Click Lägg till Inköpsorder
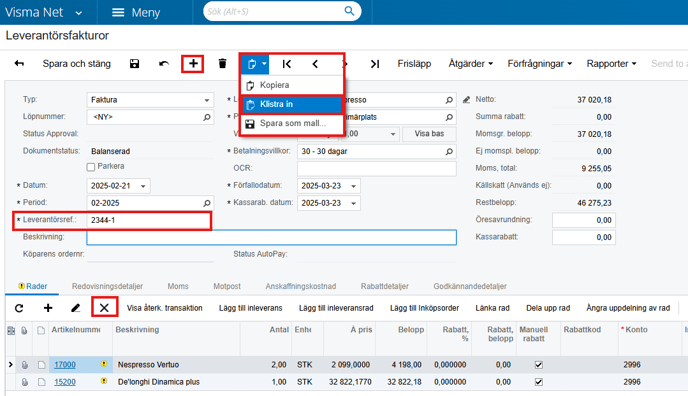The width and height of the screenshot is (688, 396). coord(424,308)
